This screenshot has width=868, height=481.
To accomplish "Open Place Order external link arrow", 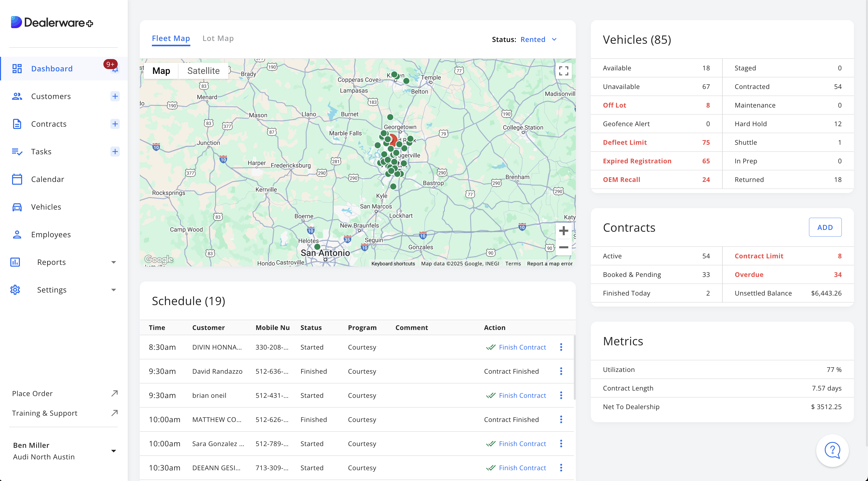I will pyautogui.click(x=115, y=393).
